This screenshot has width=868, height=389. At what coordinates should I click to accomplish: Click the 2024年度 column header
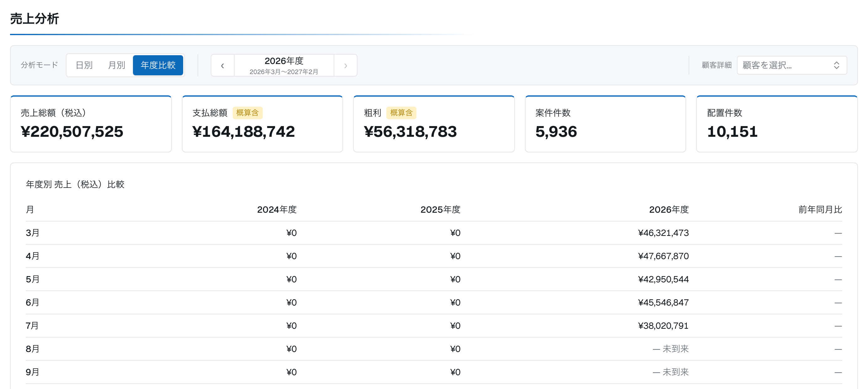(277, 210)
